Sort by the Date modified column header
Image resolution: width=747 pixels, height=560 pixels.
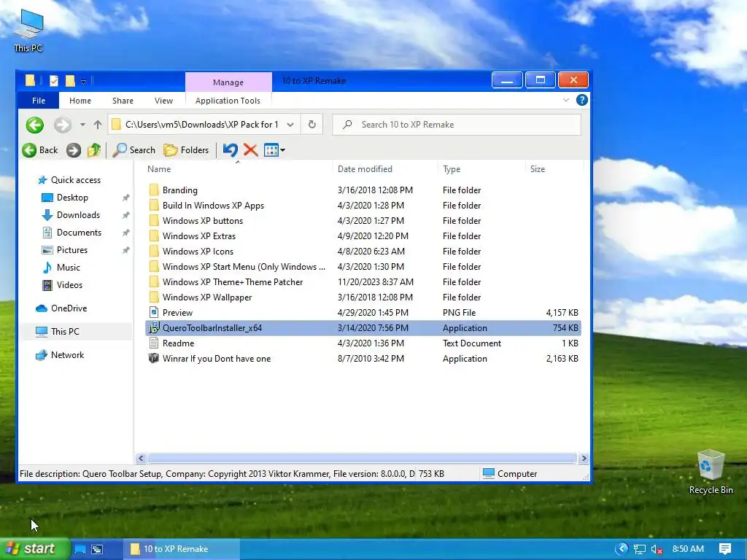pos(365,169)
